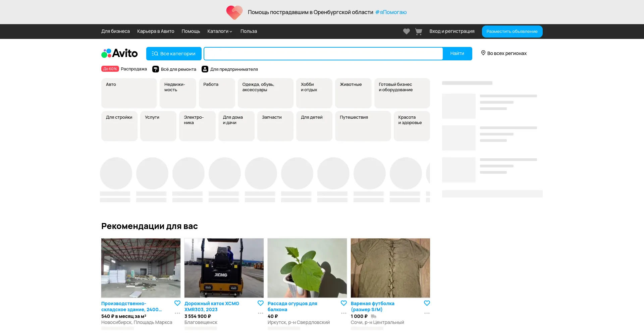Open 'Производственно-складское здание' listing title
The height and width of the screenshot is (333, 644).
[x=131, y=307]
